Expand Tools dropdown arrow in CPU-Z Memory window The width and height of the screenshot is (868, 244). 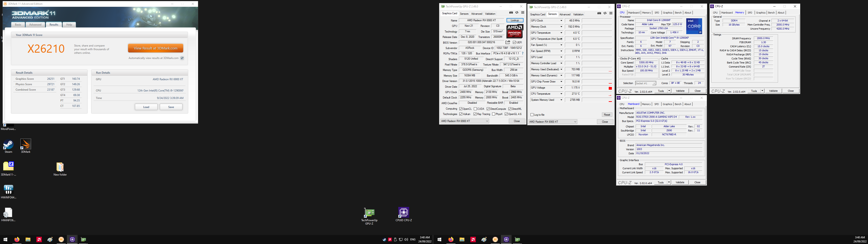click(x=762, y=91)
